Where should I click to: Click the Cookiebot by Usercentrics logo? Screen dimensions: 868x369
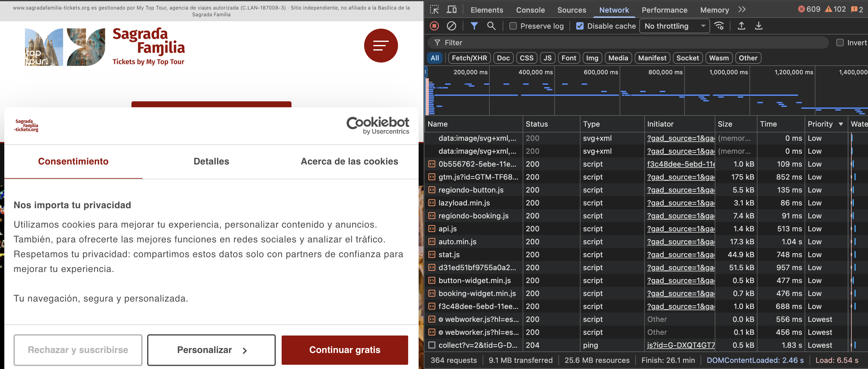(378, 125)
